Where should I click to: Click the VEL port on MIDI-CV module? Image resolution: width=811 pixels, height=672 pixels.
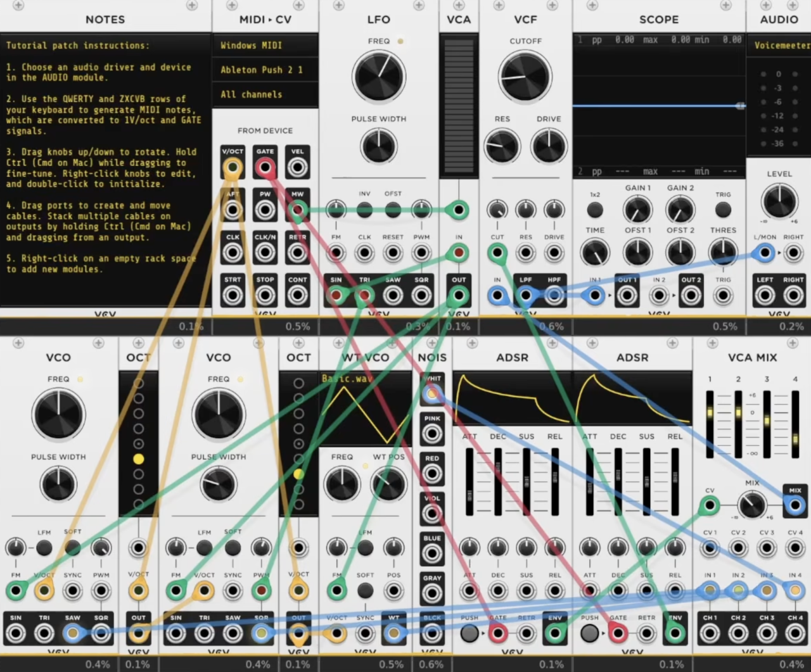[x=297, y=168]
